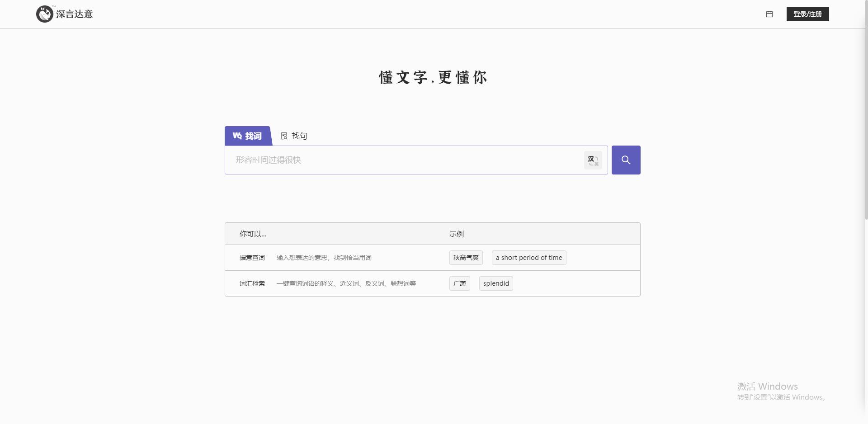Viewport: 868px width, 424px height.
Task: Click the 'a short period of time' example
Action: pos(528,257)
